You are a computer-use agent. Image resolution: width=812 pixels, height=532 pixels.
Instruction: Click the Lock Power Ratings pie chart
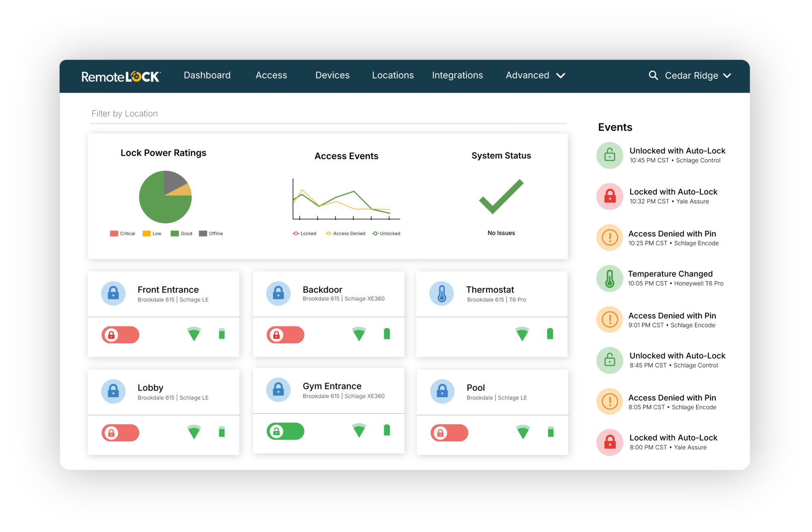(165, 197)
